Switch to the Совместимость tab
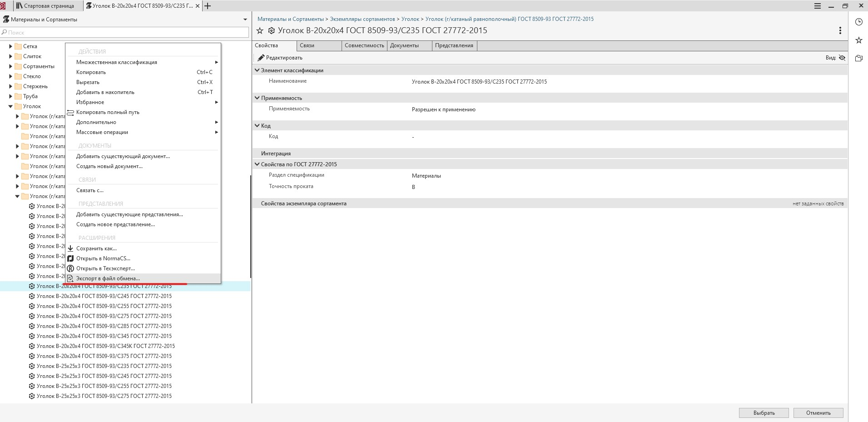The height and width of the screenshot is (422, 868). click(x=364, y=45)
